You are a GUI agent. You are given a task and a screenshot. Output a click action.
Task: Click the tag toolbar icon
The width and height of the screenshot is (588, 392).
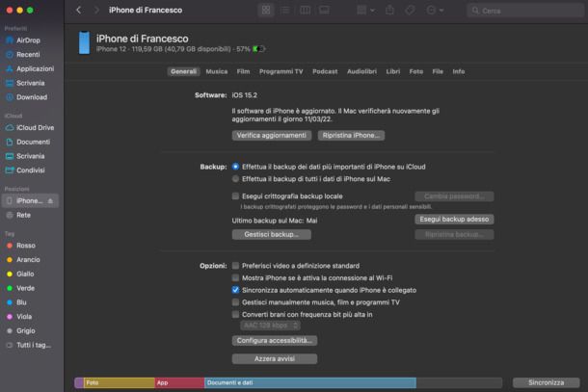coord(410,11)
